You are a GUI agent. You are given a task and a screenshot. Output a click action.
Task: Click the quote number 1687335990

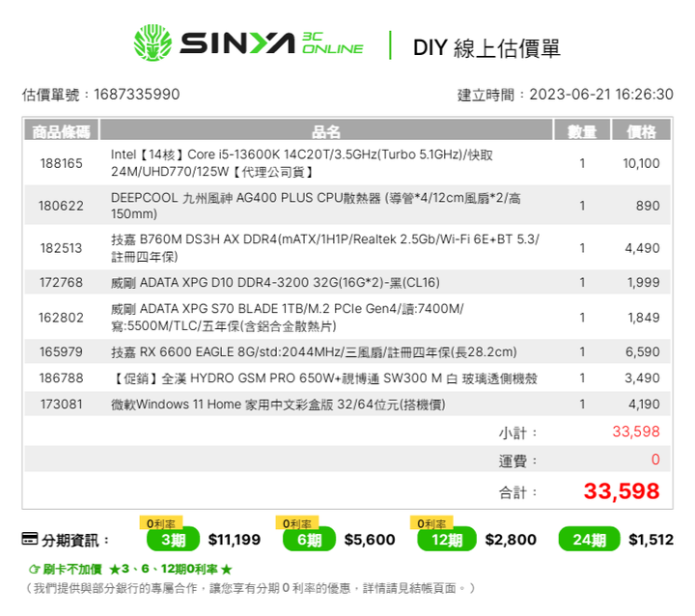point(137,94)
